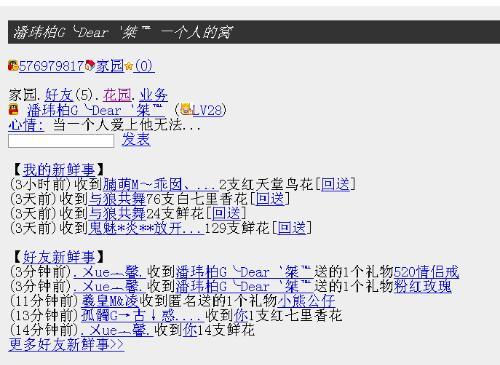Screen dimensions: 500x365
Task: Open the 粉红玫瑰 gift link
Action: (x=423, y=287)
